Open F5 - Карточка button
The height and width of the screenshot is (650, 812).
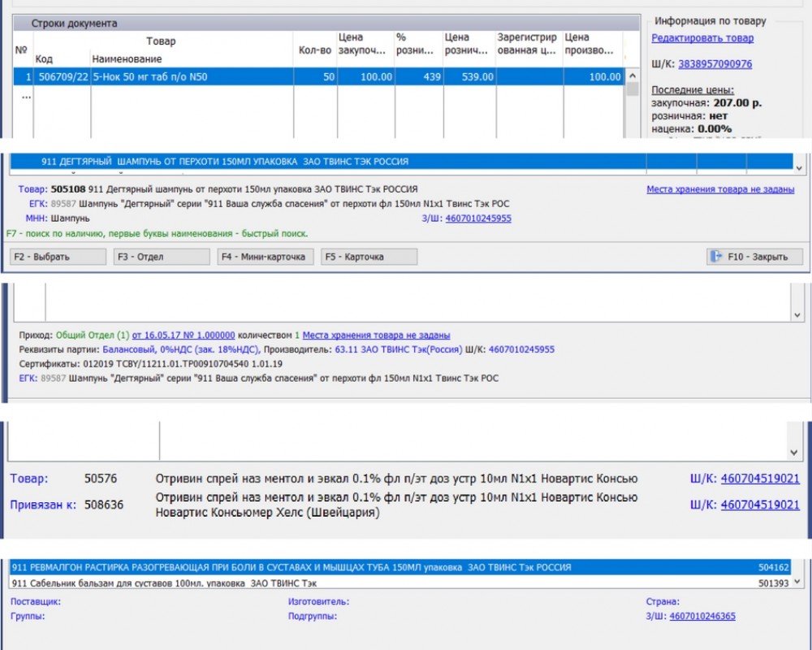click(369, 257)
